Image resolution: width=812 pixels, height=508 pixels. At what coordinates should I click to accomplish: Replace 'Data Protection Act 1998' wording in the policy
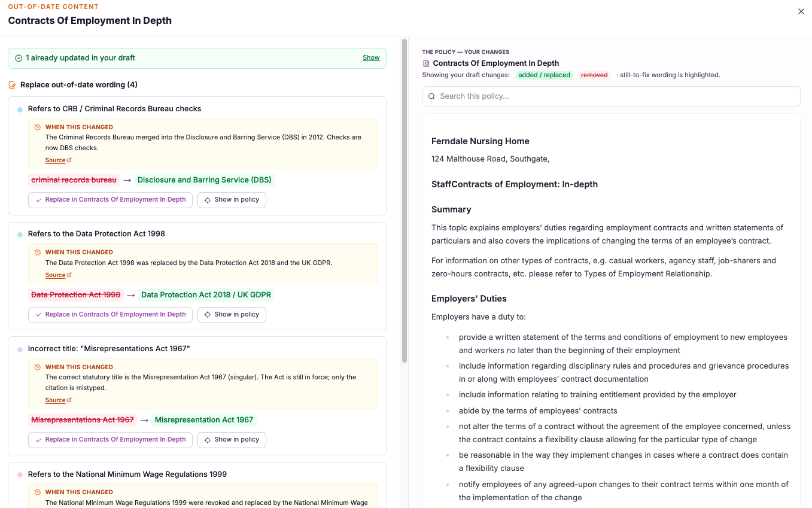(x=110, y=315)
